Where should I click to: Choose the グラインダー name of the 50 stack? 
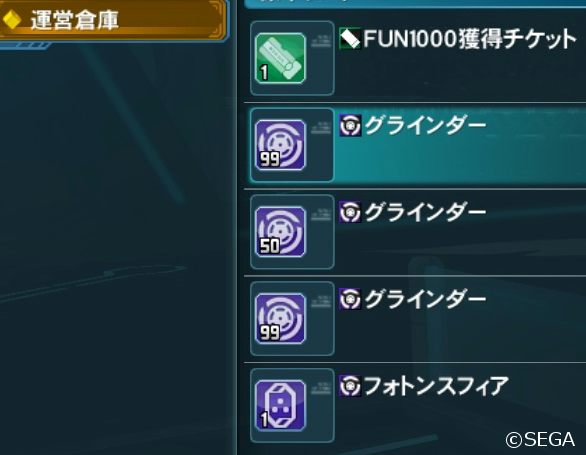pyautogui.click(x=425, y=212)
